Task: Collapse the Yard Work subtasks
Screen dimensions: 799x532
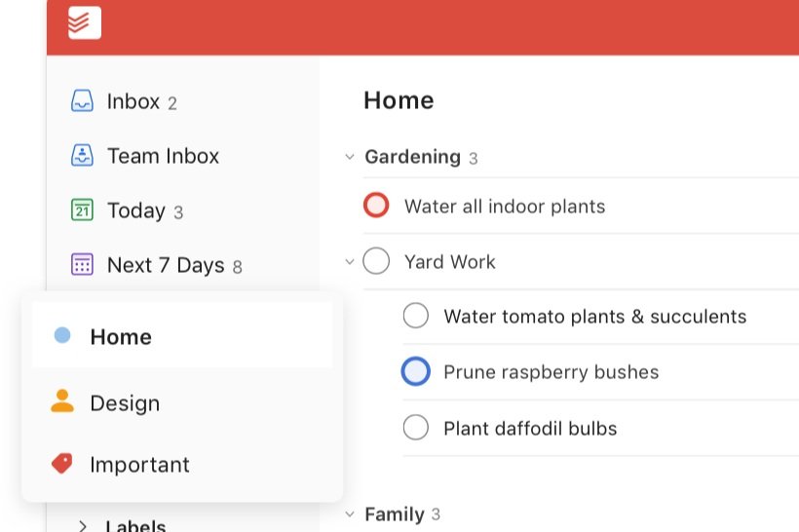Action: pyautogui.click(x=350, y=262)
